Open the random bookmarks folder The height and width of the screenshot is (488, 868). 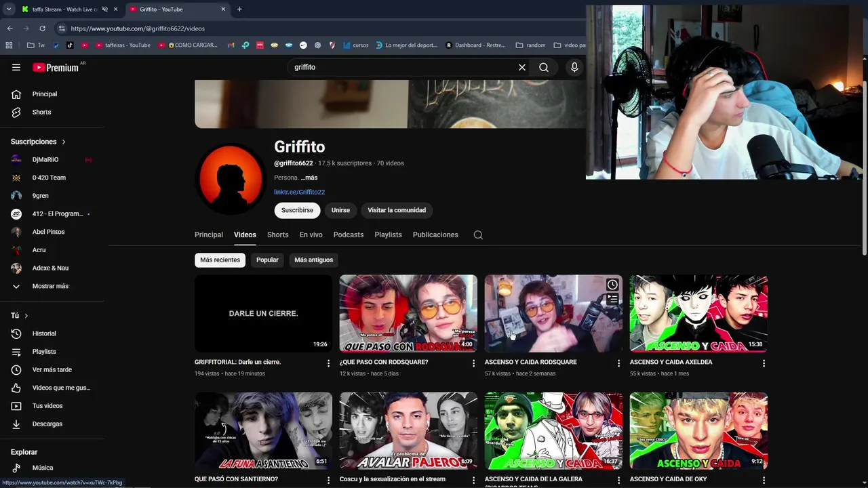[530, 45]
